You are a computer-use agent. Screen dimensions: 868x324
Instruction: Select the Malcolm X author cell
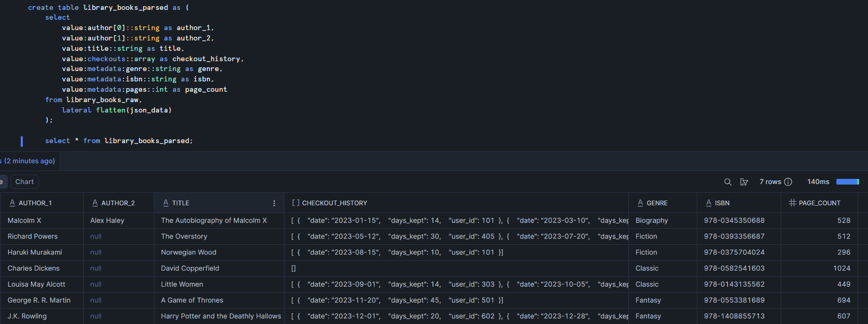[x=24, y=220]
